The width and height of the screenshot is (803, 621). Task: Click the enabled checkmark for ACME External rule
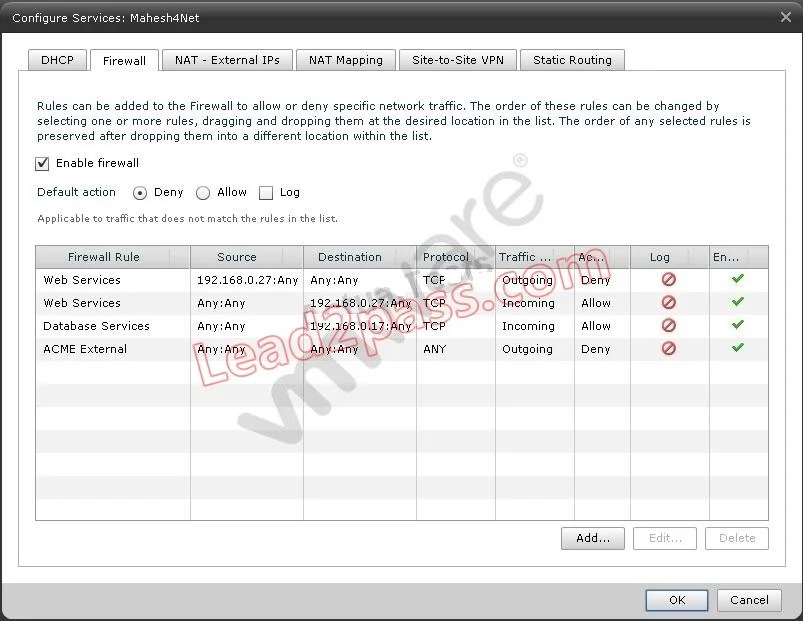click(737, 348)
